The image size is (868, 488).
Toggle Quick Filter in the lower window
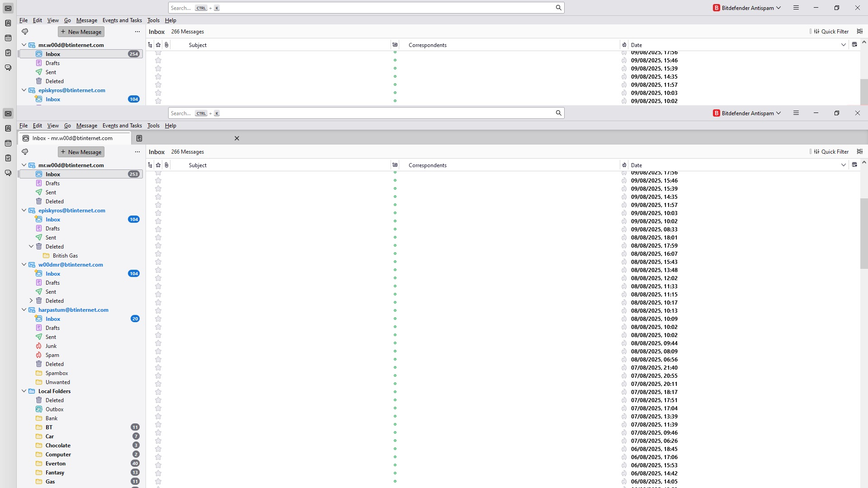point(831,152)
